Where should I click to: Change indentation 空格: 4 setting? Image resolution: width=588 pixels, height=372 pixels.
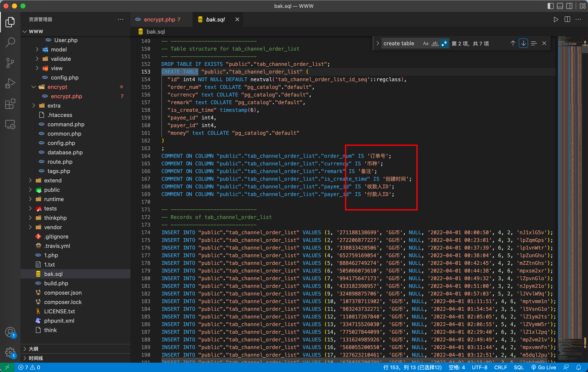[457, 367]
